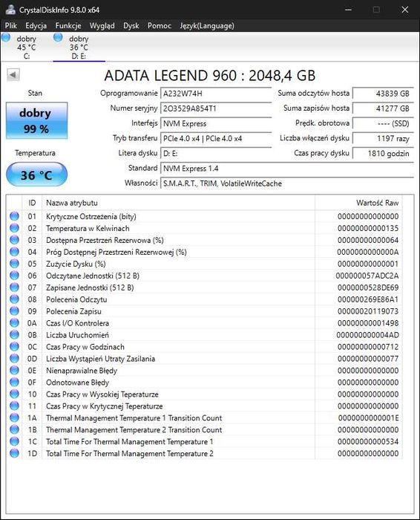This screenshot has width=420, height=520.
Task: Click the status orb for attribute 1D row
Action: click(x=14, y=453)
